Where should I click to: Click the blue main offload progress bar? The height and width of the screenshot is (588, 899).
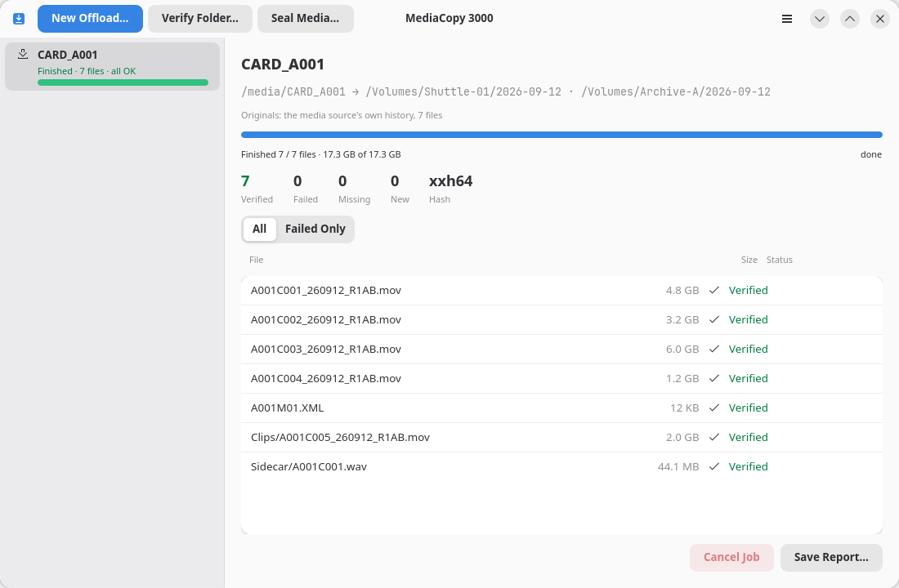[561, 135]
